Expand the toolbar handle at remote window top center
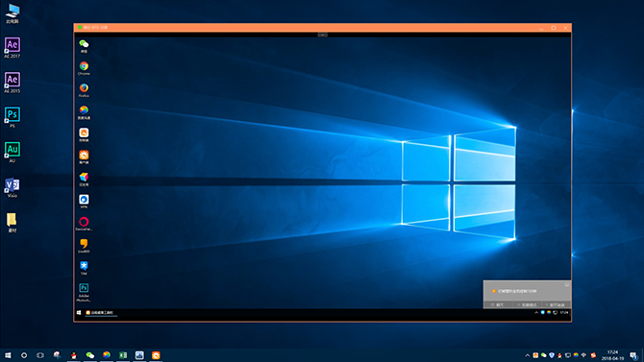 (x=323, y=36)
